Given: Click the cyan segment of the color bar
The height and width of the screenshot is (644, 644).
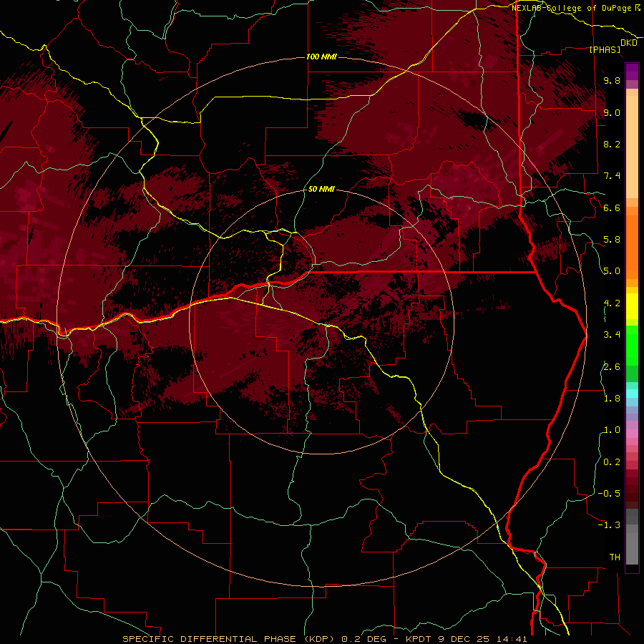Looking at the screenshot, I should click(x=632, y=394).
